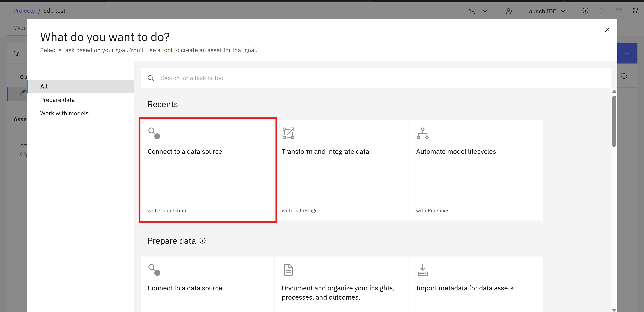Show info for Prepare data section
644x312 pixels.
pyautogui.click(x=202, y=241)
